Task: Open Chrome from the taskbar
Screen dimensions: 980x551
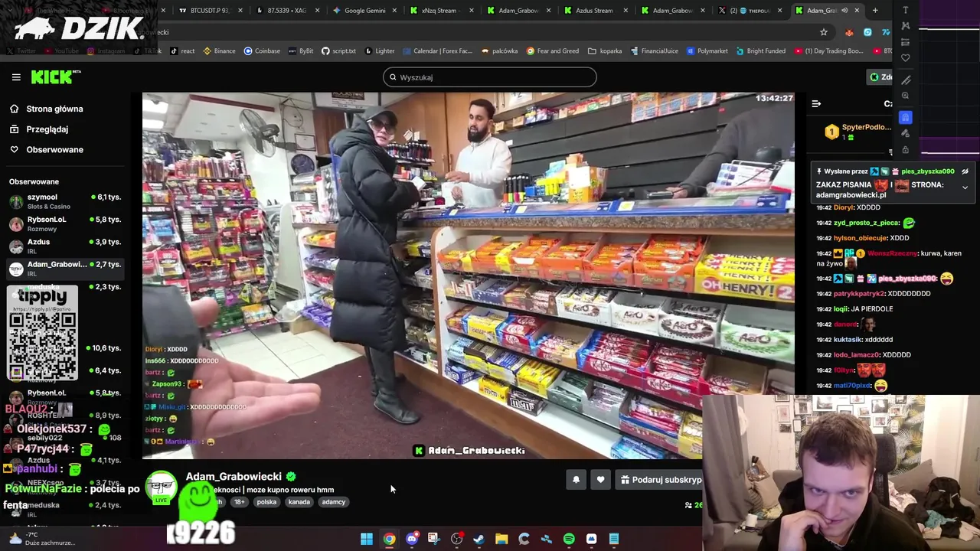Action: [x=390, y=539]
